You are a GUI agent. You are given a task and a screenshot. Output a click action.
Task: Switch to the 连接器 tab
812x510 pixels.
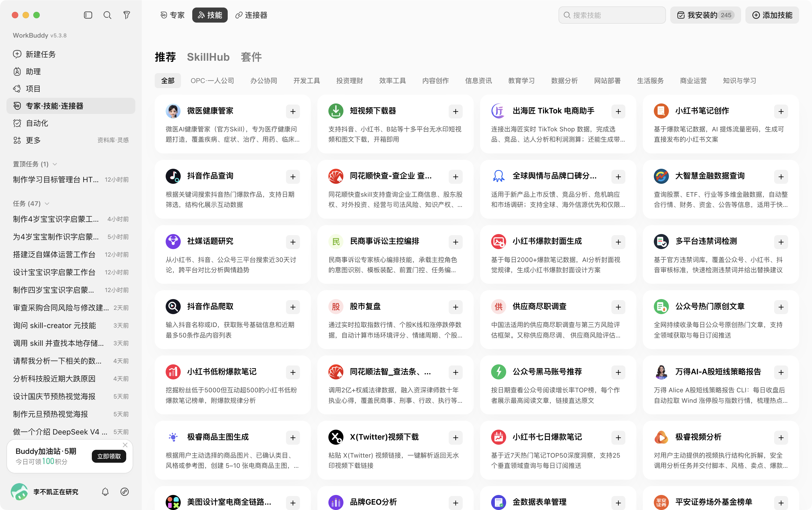(251, 15)
